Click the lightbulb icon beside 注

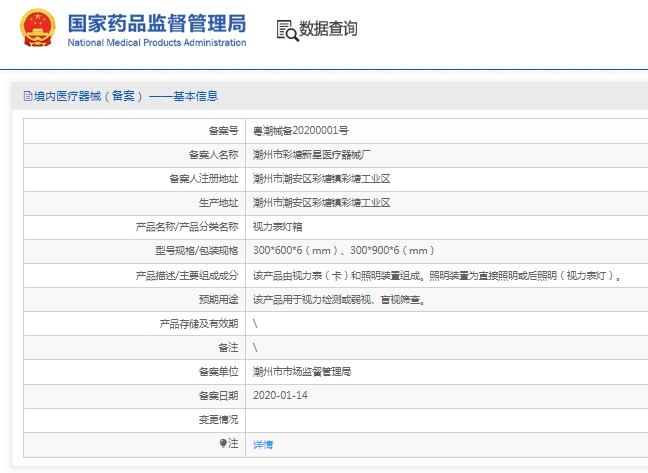tap(223, 443)
